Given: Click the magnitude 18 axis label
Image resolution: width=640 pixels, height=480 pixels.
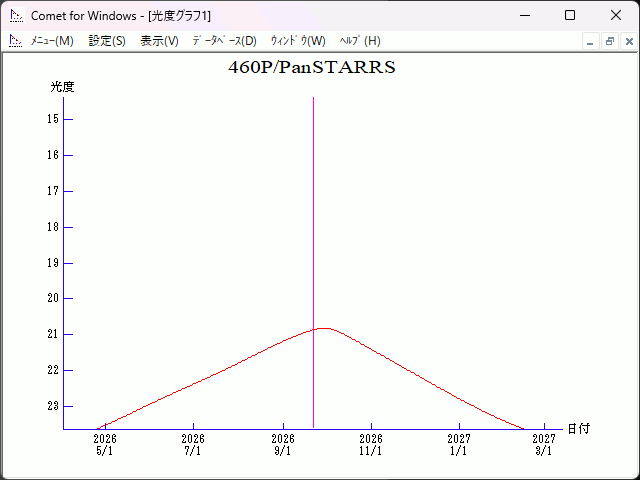Looking at the screenshot, I should 53,227.
